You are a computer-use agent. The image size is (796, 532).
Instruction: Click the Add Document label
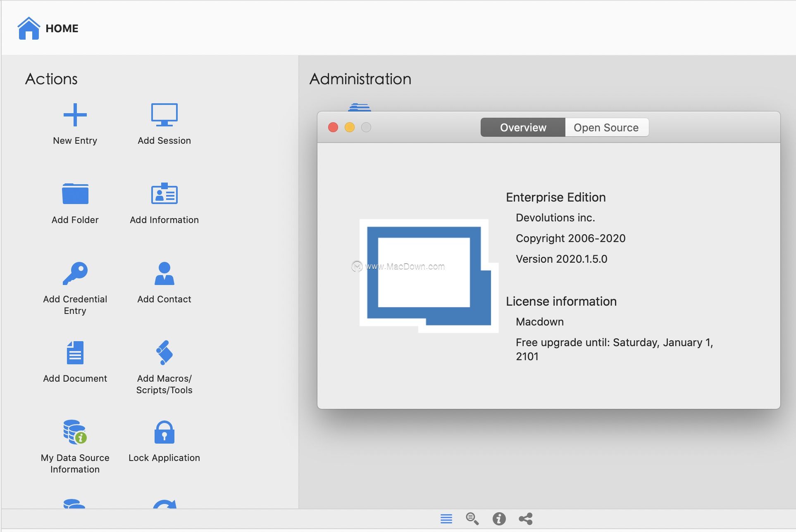pos(75,379)
